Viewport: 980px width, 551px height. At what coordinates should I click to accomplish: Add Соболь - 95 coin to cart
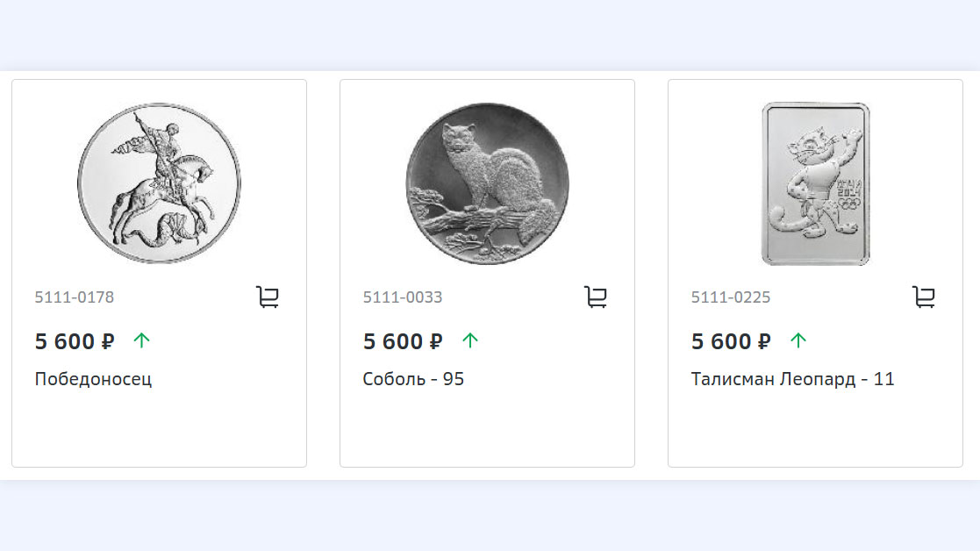click(596, 297)
